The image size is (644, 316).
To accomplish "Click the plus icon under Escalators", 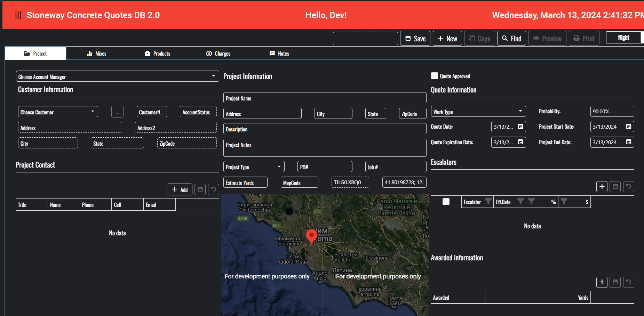I will [602, 187].
